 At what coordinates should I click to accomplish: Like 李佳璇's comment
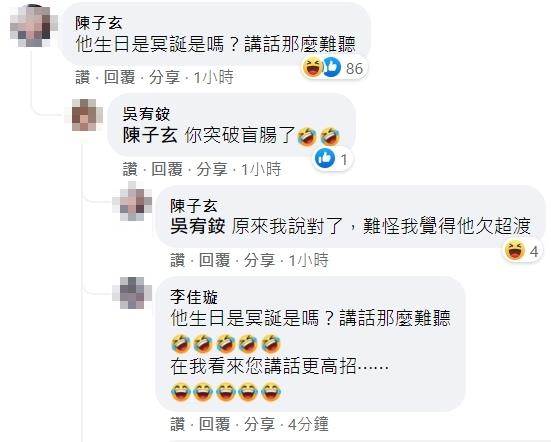[x=178, y=424]
